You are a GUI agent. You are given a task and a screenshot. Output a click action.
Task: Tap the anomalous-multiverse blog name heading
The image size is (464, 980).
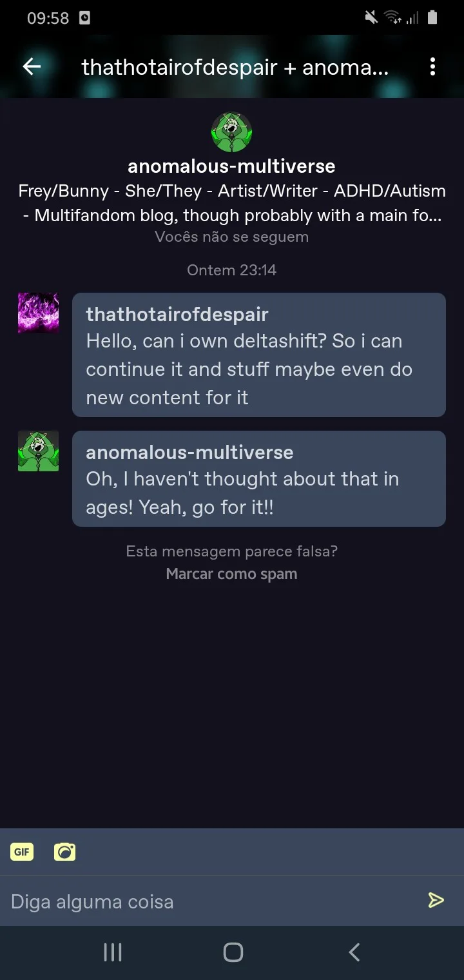(231, 166)
